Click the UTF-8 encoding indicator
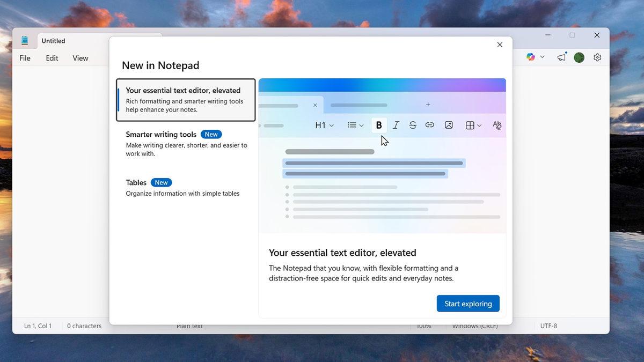Image resolution: width=644 pixels, height=362 pixels. [x=550, y=326]
